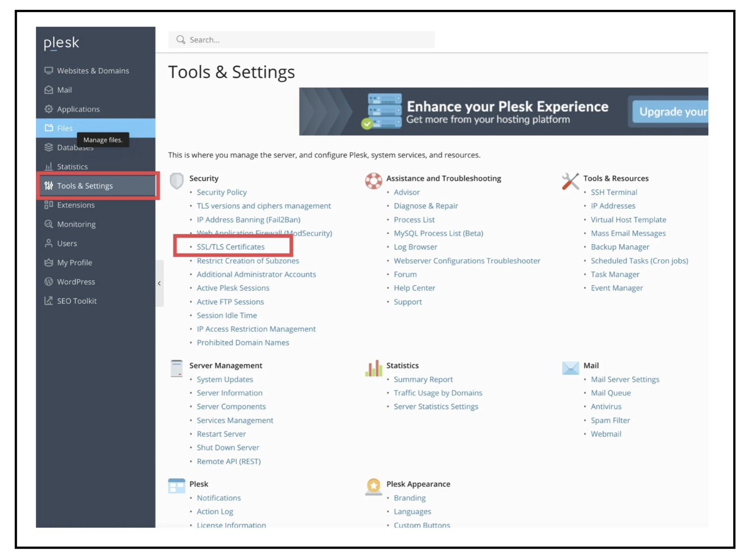
Task: Click the Files folder icon
Action: click(49, 128)
